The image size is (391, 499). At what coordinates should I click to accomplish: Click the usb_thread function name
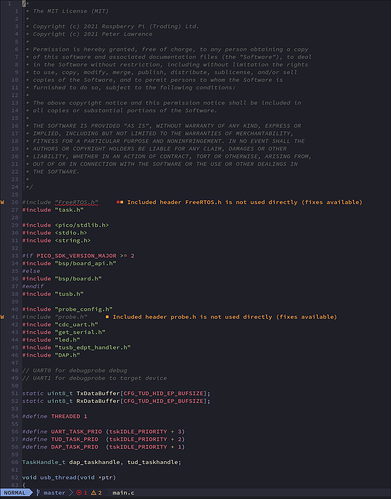click(58, 478)
